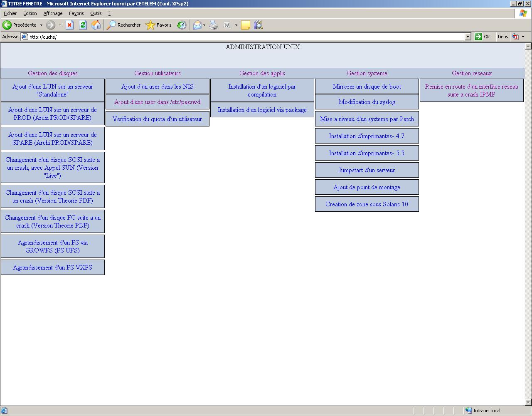The image size is (532, 416).
Task: Click the page icon in address bar
Action: pyautogui.click(x=25, y=37)
